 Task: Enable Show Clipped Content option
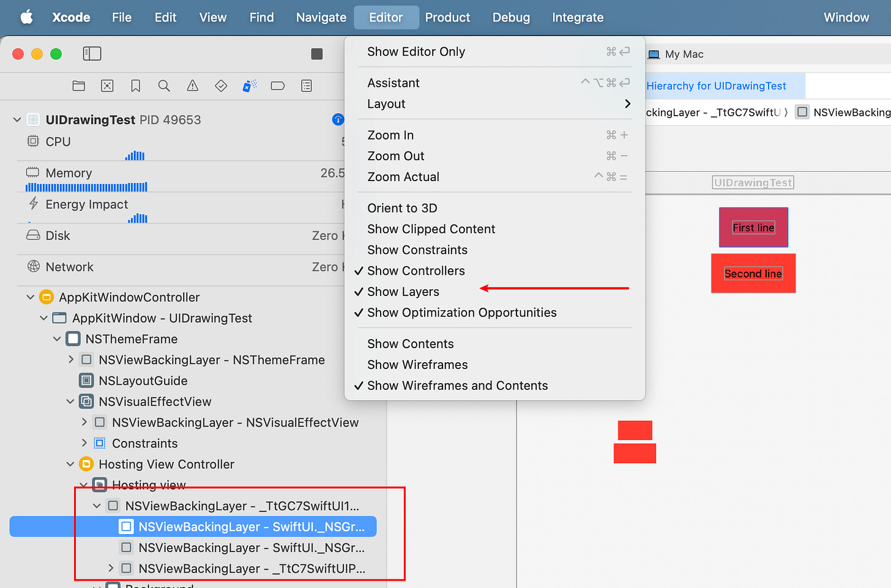click(x=494, y=229)
